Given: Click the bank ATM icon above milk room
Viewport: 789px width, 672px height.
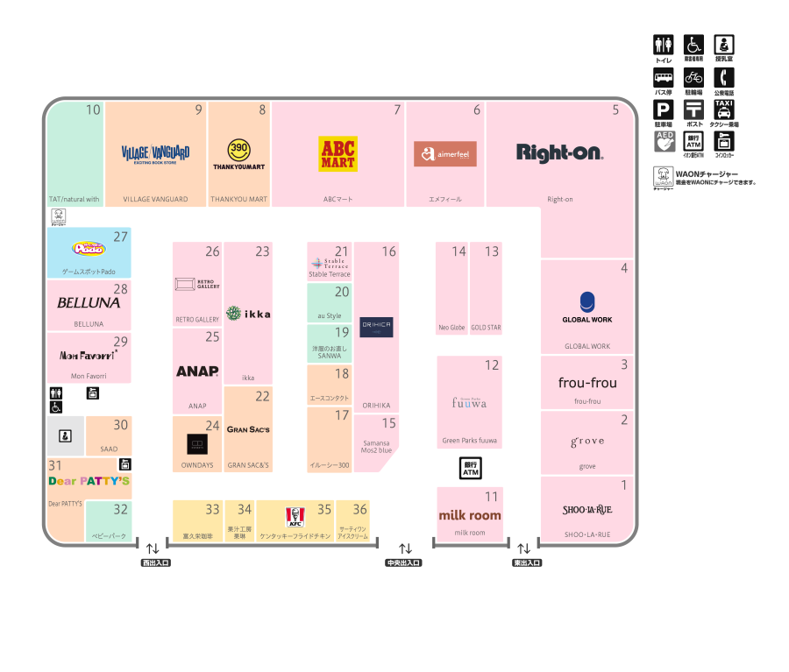Looking at the screenshot, I should (x=471, y=468).
